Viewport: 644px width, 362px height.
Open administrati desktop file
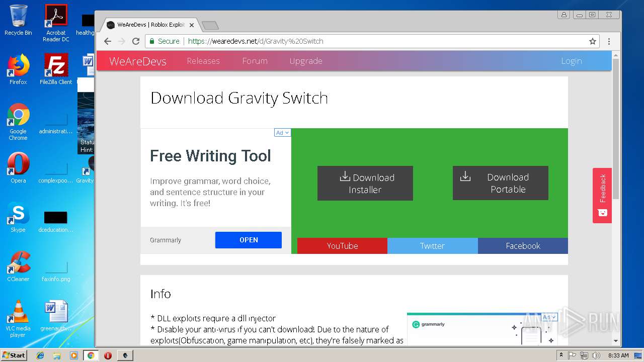pyautogui.click(x=56, y=122)
